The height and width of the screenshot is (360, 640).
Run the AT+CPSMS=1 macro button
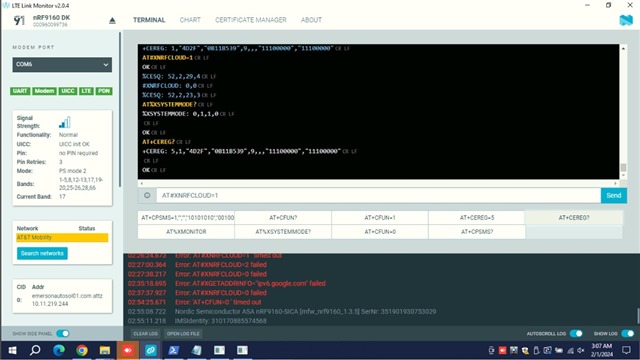point(186,218)
